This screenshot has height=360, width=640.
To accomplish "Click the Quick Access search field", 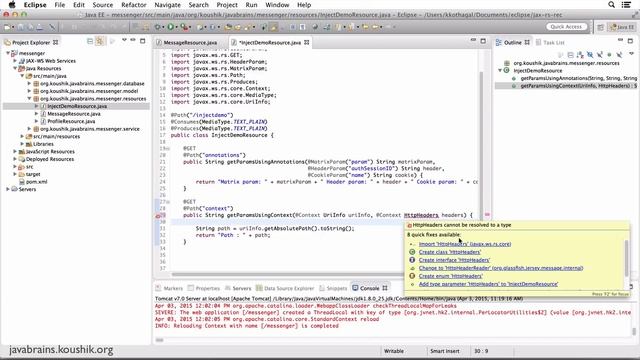I will [x=566, y=27].
